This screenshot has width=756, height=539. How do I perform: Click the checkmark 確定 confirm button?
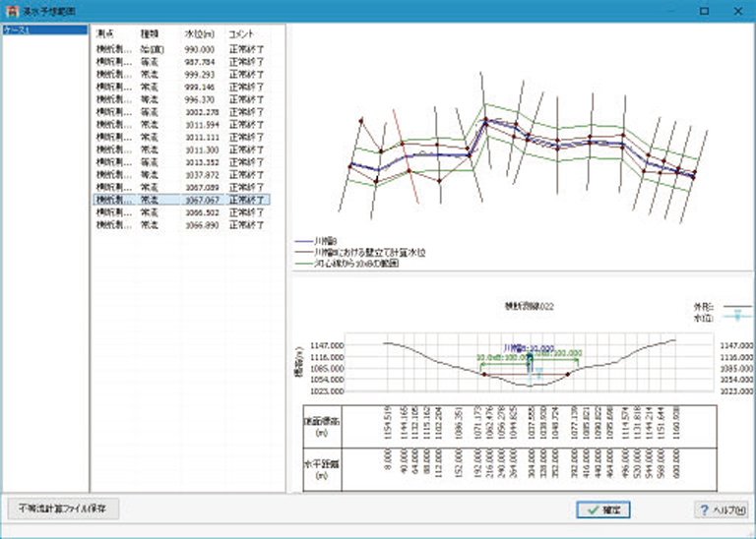[x=603, y=510]
